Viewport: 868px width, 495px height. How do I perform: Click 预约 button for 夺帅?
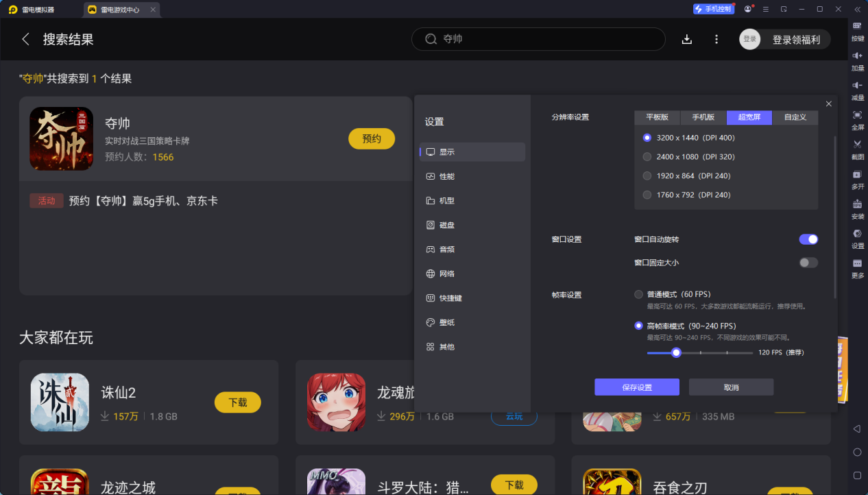point(372,138)
